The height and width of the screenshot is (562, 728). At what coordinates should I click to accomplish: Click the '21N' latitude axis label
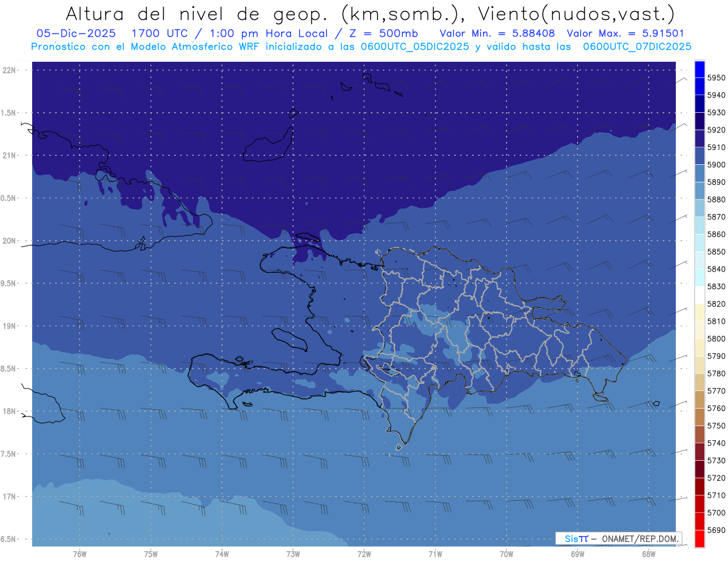pos(10,155)
